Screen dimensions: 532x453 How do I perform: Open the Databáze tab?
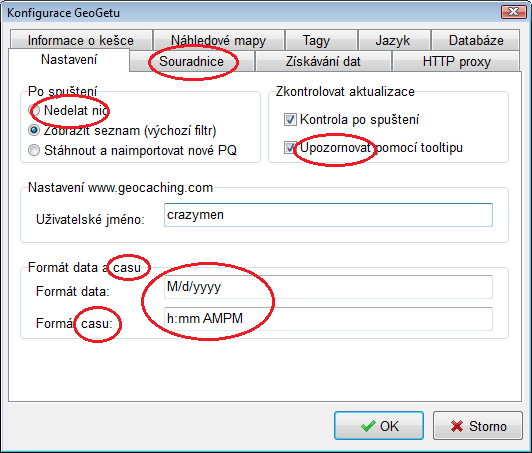(476, 40)
